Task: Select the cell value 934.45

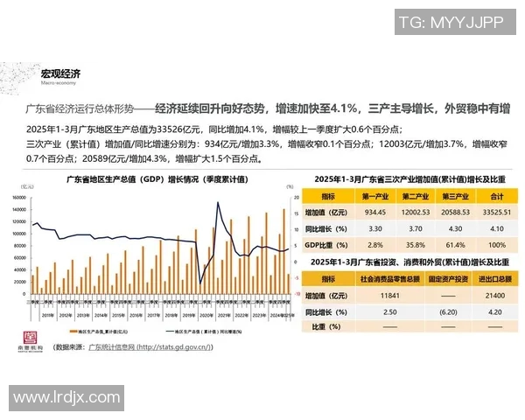Action: 375,213
